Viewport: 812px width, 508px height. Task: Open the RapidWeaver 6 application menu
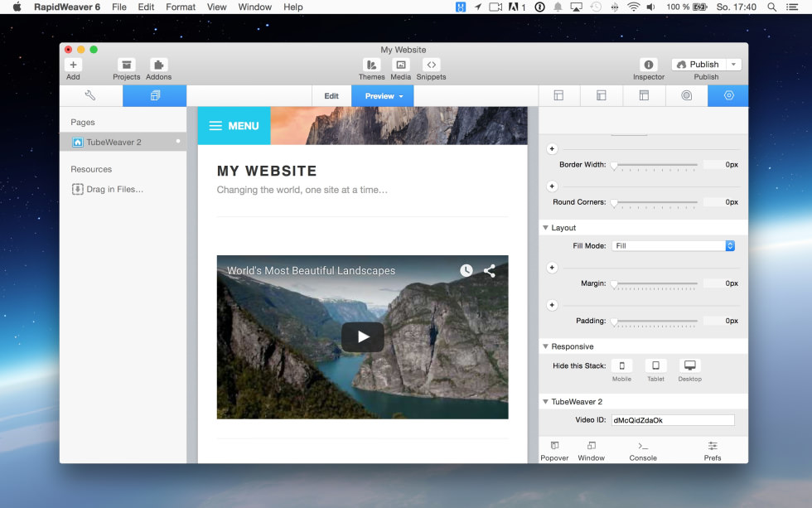(x=67, y=7)
